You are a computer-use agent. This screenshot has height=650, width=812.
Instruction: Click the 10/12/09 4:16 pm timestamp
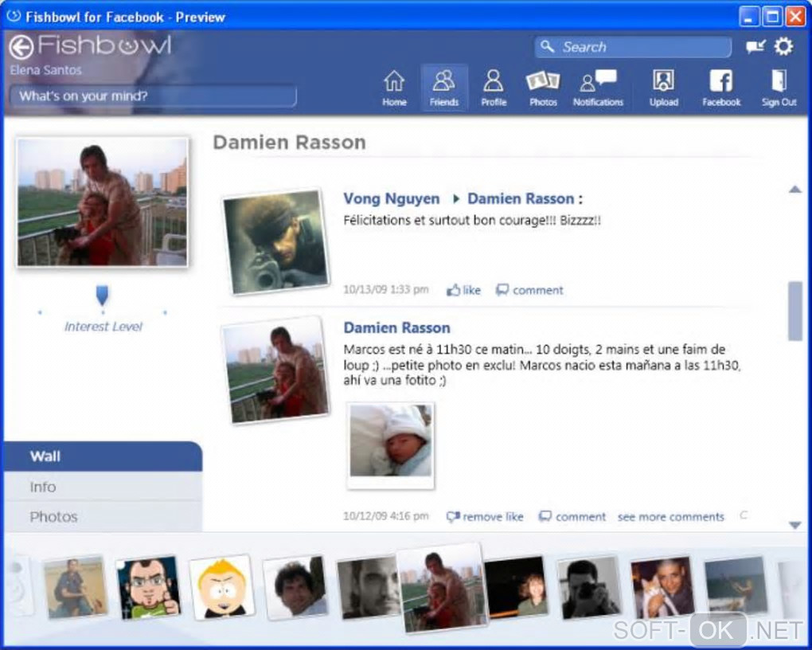pos(386,516)
